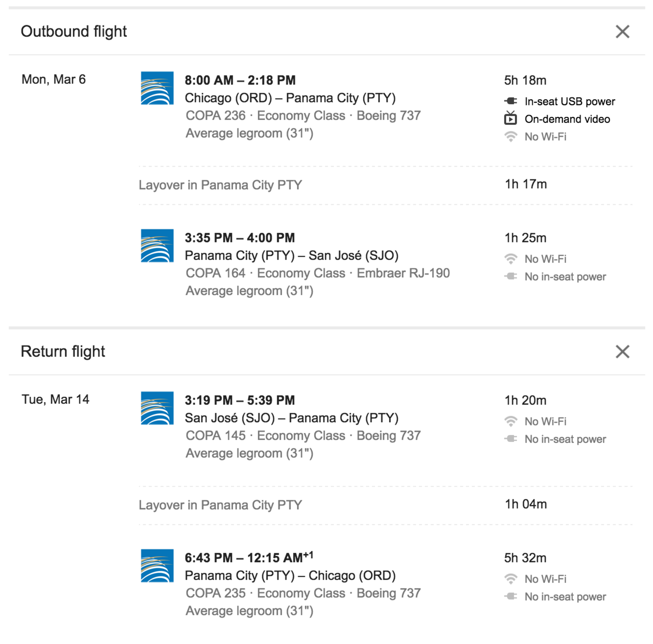Viewport: 653px width, 644px height.
Task: Click the No Wi-Fi icon on COPA 164
Action: pos(511,259)
